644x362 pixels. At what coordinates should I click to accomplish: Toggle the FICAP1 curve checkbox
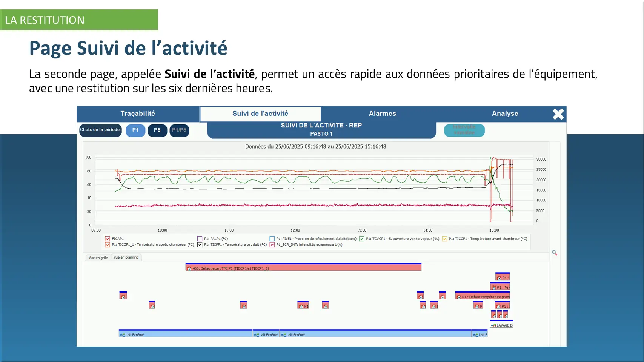(108, 239)
